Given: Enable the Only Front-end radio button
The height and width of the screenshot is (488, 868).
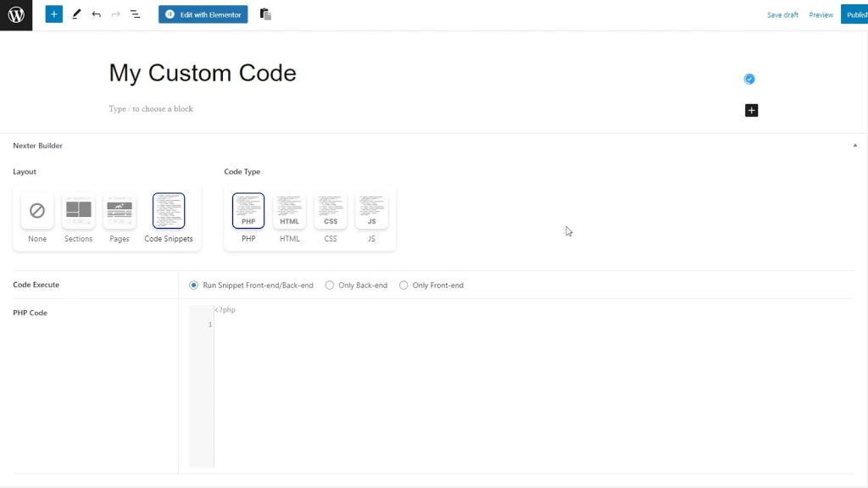Looking at the screenshot, I should (403, 285).
